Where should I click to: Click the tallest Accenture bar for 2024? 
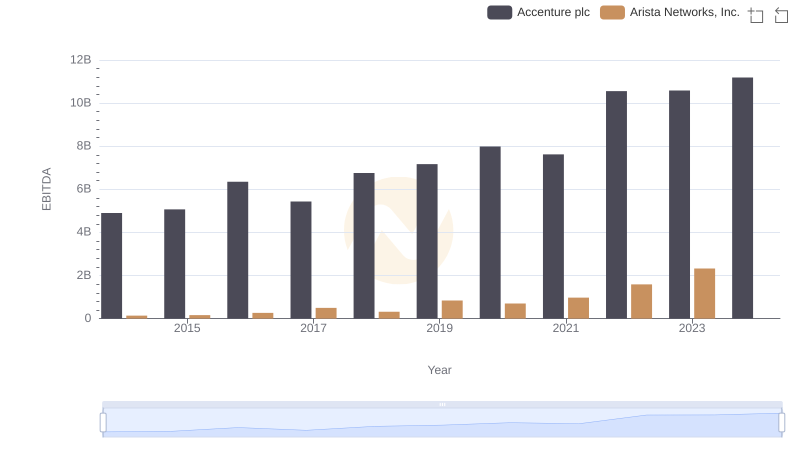coord(742,198)
